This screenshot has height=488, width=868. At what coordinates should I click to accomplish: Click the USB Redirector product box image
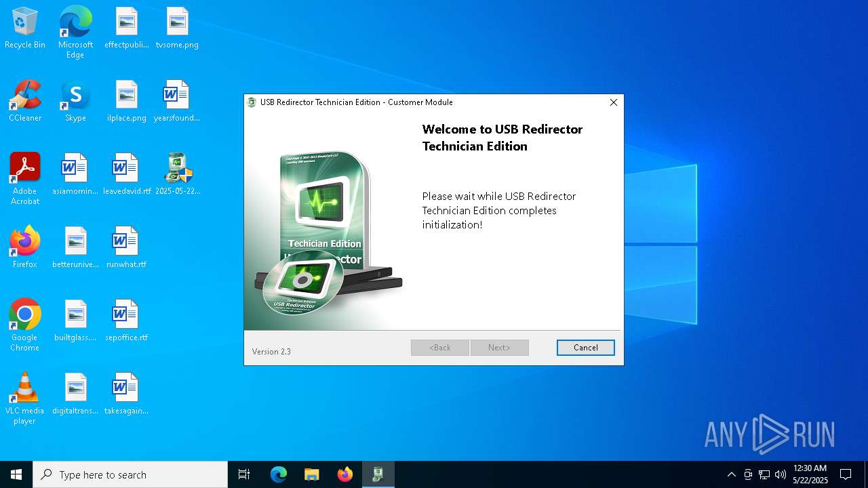328,234
